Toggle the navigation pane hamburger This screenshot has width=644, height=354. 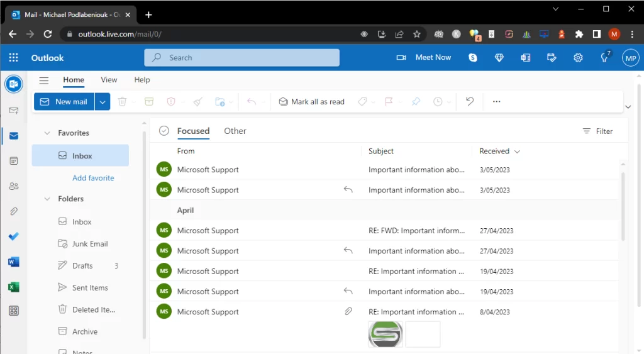pyautogui.click(x=44, y=80)
